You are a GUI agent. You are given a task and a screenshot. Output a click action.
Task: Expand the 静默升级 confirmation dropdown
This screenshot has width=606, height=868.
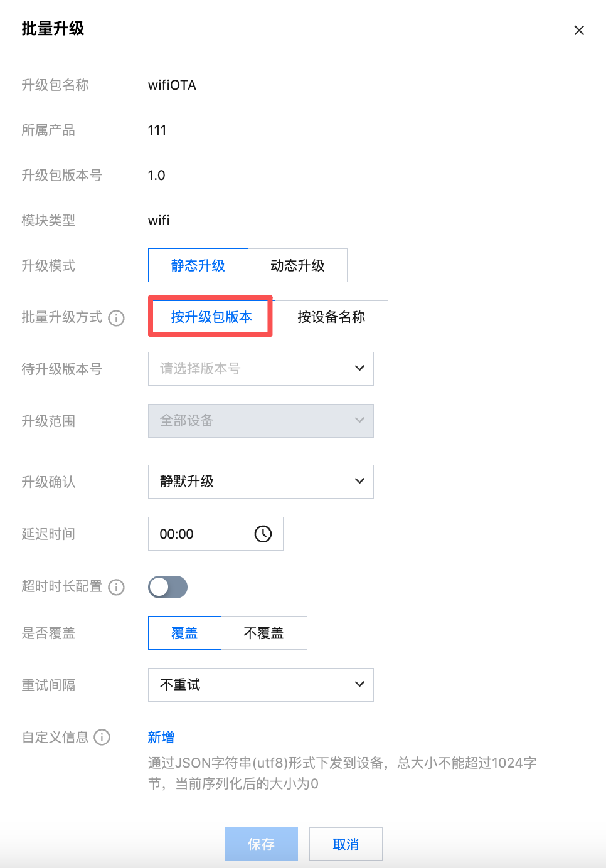tap(260, 482)
